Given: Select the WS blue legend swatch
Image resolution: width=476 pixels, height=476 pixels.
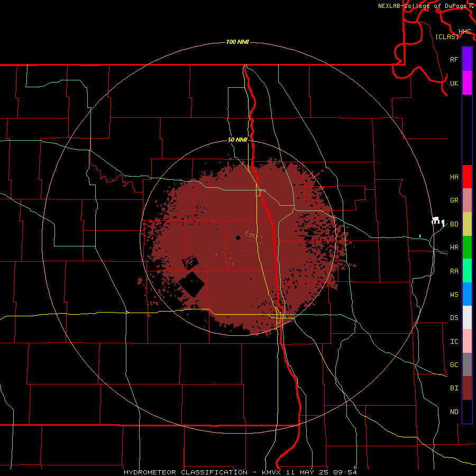Looking at the screenshot, I should [467, 294].
